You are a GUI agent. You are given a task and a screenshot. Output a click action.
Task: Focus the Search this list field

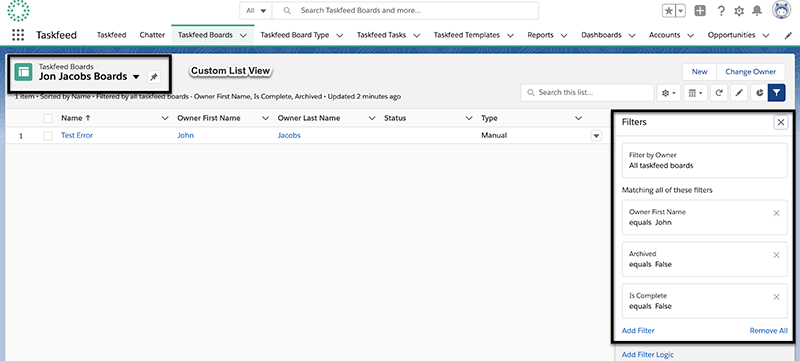[x=587, y=93]
